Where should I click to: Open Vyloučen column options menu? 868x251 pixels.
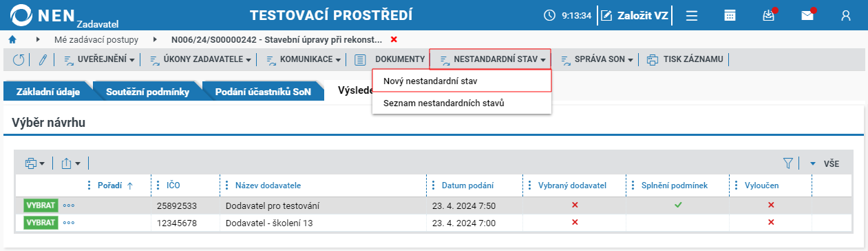tap(736, 185)
